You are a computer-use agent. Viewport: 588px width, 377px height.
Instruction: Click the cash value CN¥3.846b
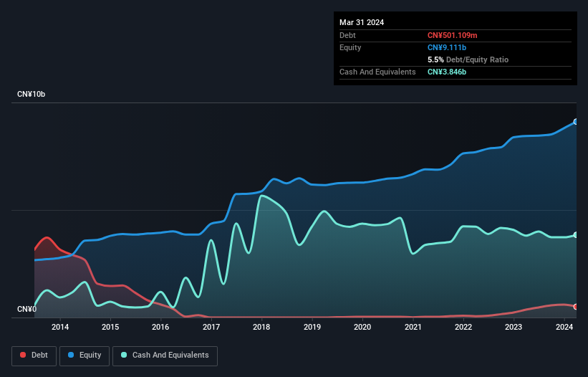pos(447,72)
